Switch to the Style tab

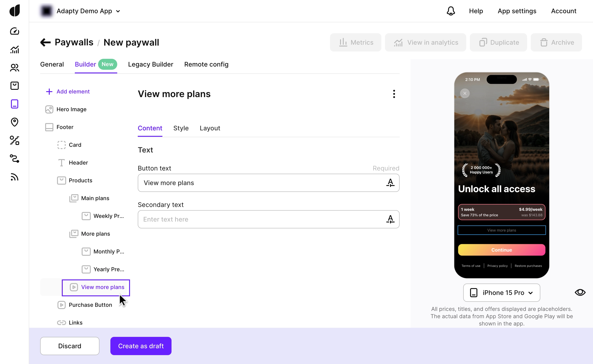[181, 128]
